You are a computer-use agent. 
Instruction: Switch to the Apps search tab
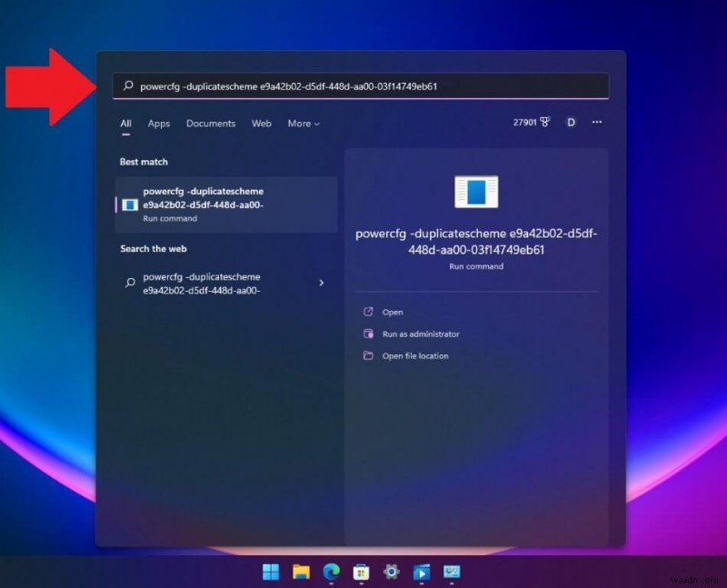click(158, 124)
